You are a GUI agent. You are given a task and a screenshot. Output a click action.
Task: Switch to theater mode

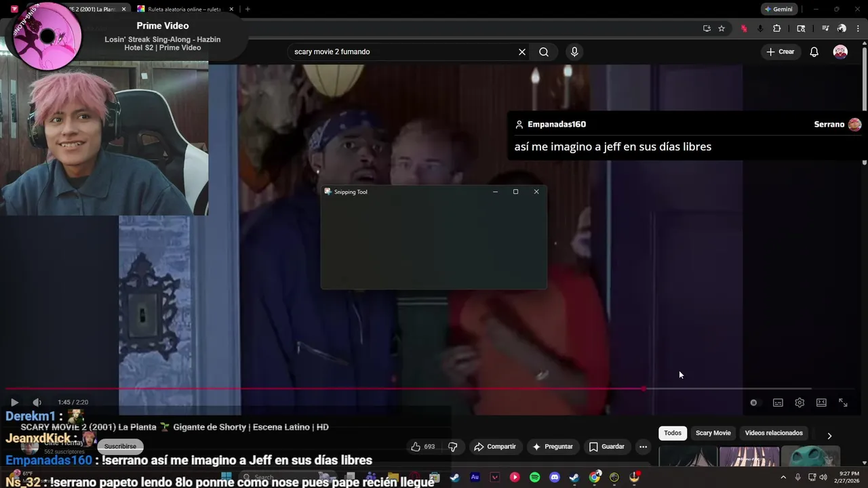[x=821, y=403]
